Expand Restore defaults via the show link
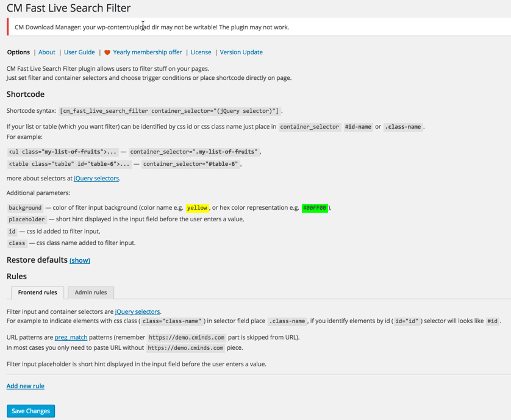This screenshot has height=420, width=511. click(80, 260)
